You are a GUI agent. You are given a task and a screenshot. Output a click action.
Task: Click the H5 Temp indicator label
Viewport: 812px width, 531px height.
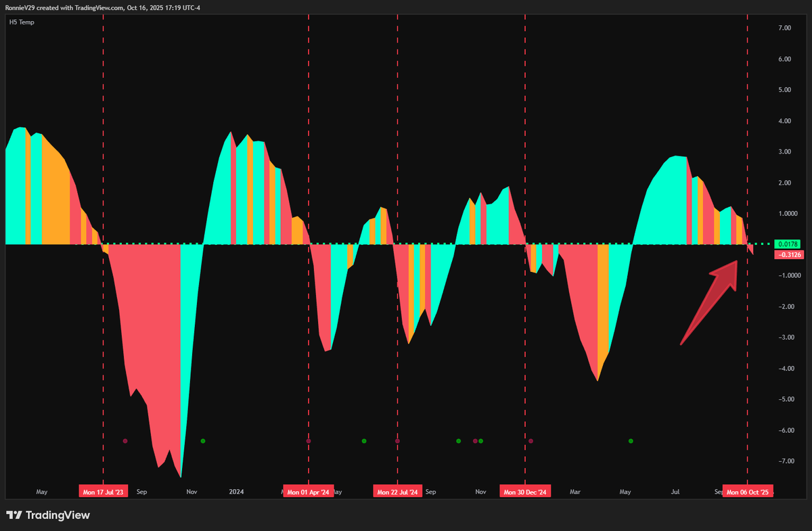click(22, 22)
